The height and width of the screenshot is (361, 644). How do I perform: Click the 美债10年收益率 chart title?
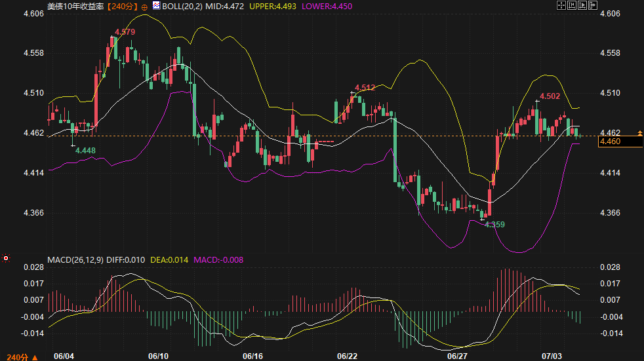[75, 6]
